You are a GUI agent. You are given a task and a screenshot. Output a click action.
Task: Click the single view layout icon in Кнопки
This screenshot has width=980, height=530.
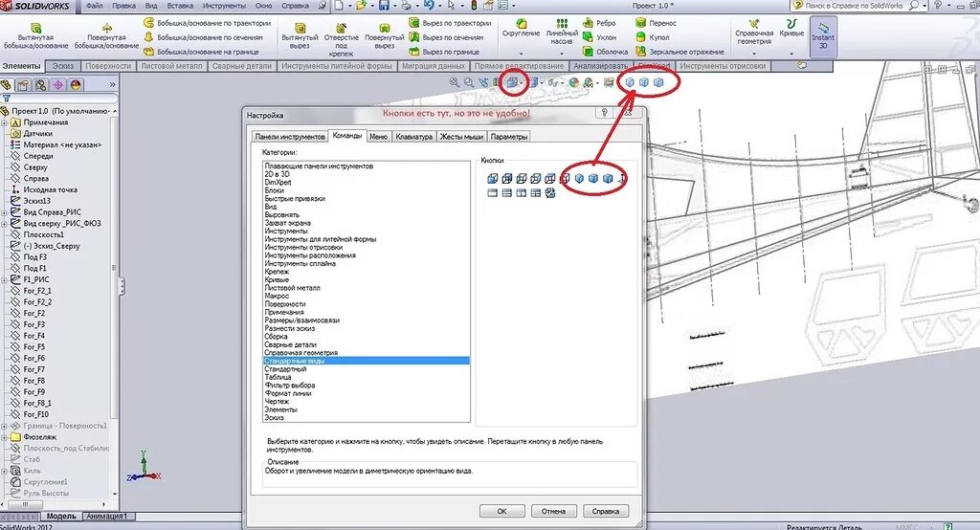pos(493,193)
